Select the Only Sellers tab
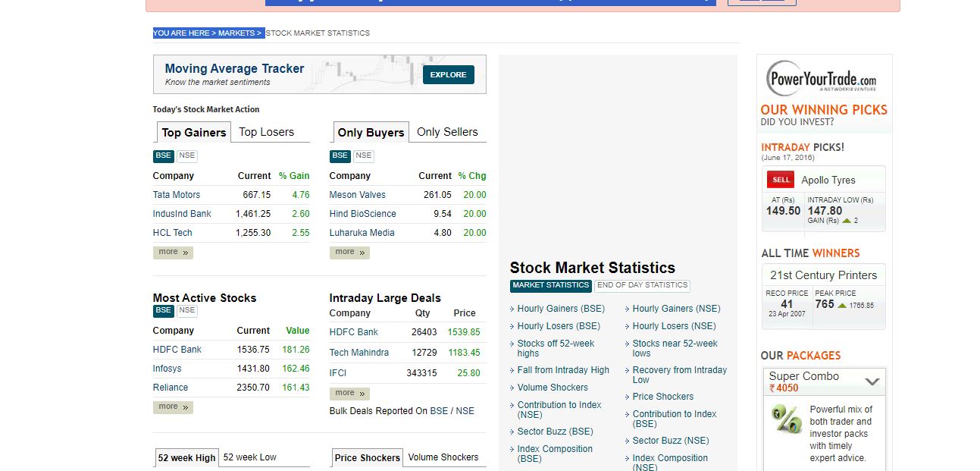The height and width of the screenshot is (471, 980). tap(447, 132)
